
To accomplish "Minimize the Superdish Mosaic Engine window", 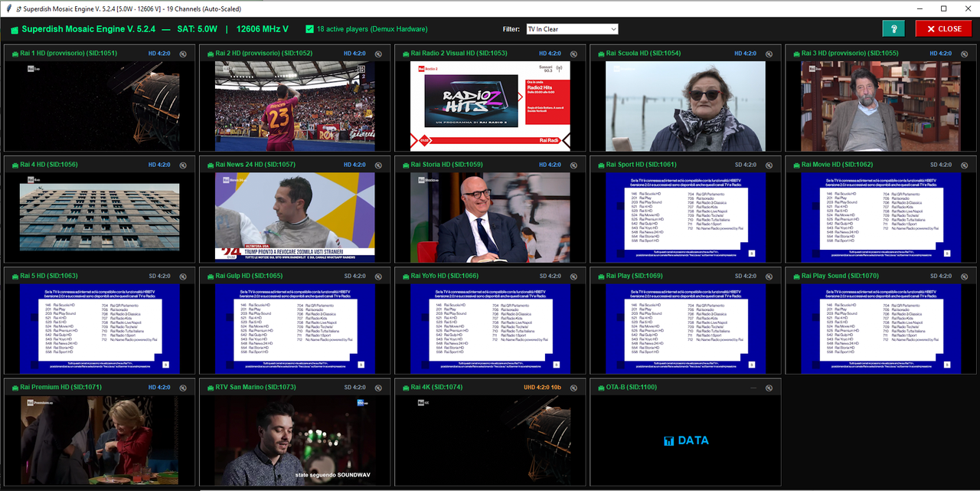I will coord(921,8).
